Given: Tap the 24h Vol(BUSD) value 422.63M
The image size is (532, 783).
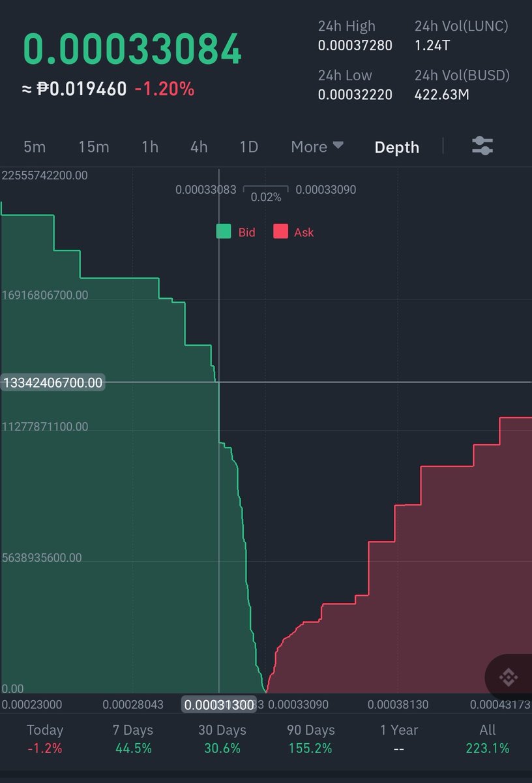Looking at the screenshot, I should point(441,95).
